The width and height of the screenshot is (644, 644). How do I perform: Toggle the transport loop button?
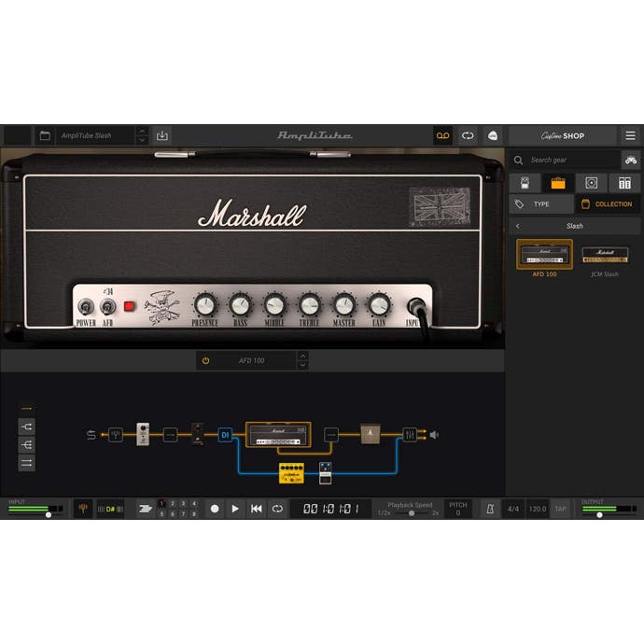click(x=277, y=509)
